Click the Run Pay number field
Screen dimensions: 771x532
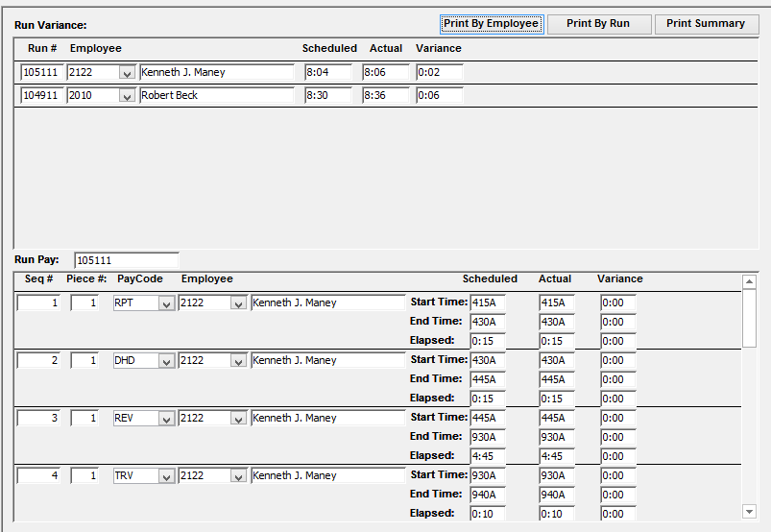126,260
